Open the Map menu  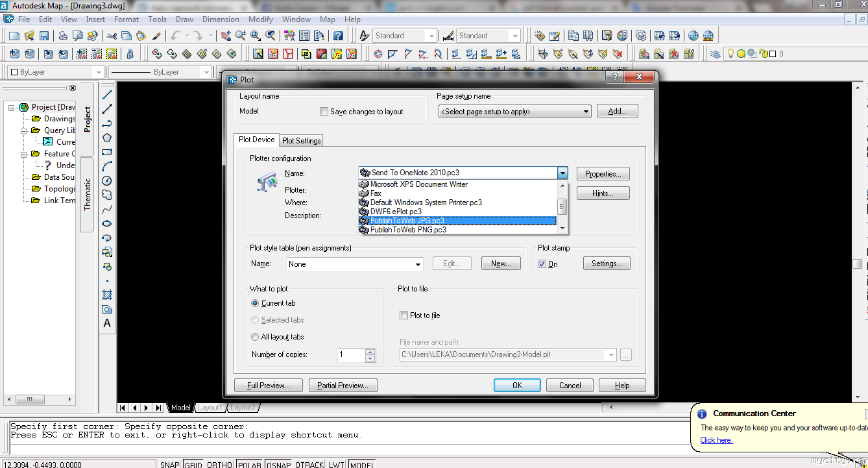[328, 19]
